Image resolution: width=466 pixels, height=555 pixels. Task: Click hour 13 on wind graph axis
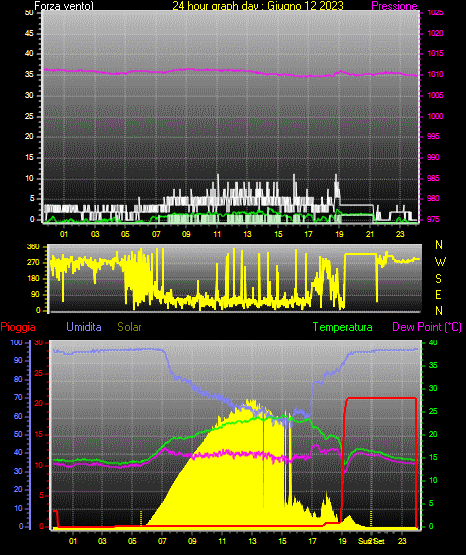(x=247, y=234)
